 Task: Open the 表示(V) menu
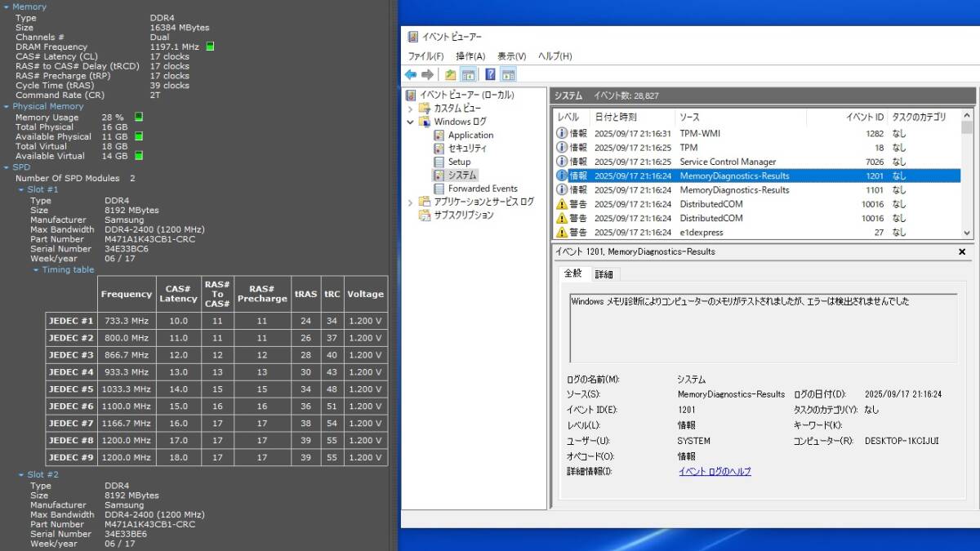point(511,56)
